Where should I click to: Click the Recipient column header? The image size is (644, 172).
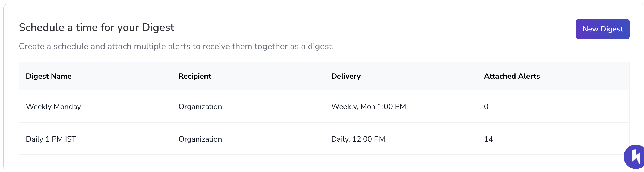coord(195,76)
